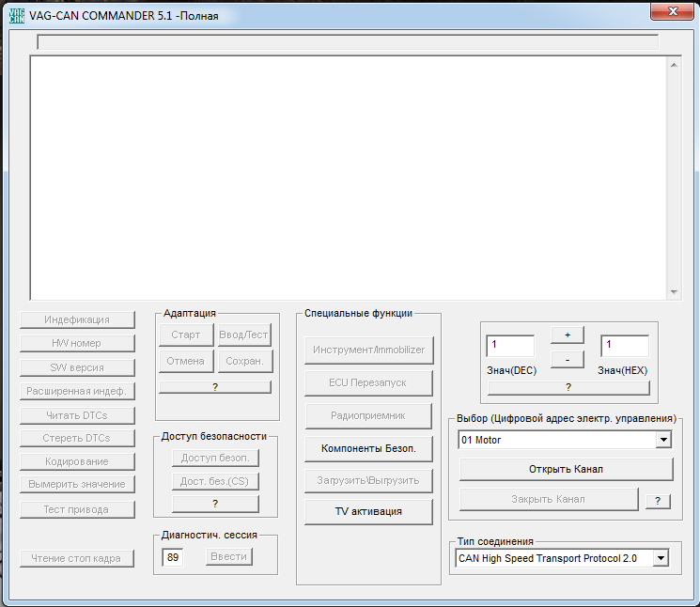Click the SW версия button
The image size is (700, 607).
click(77, 367)
